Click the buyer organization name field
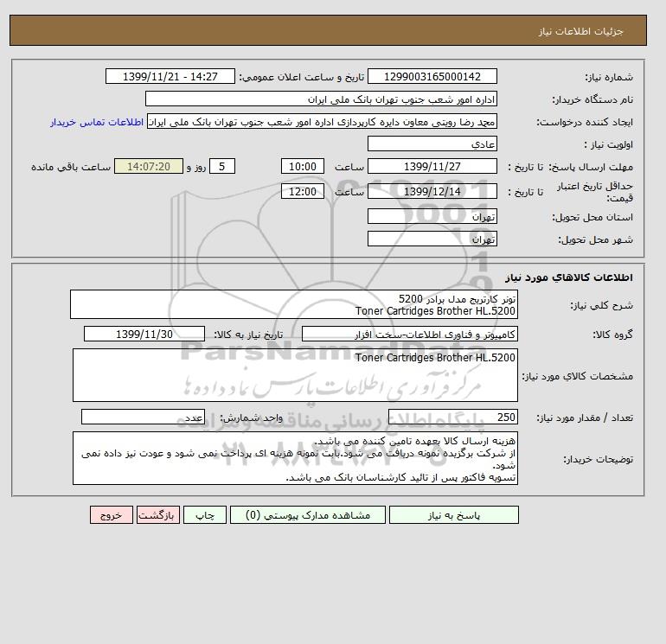This screenshot has width=666, height=644. 321,99
